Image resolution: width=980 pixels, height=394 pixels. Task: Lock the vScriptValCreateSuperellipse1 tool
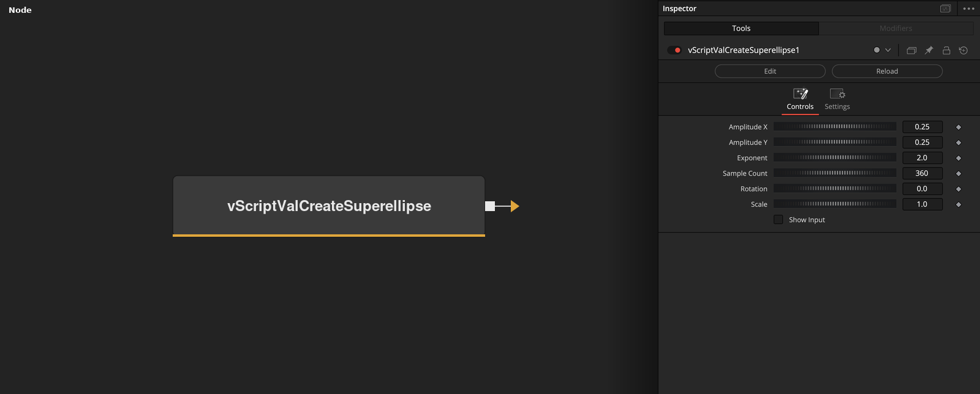[946, 50]
